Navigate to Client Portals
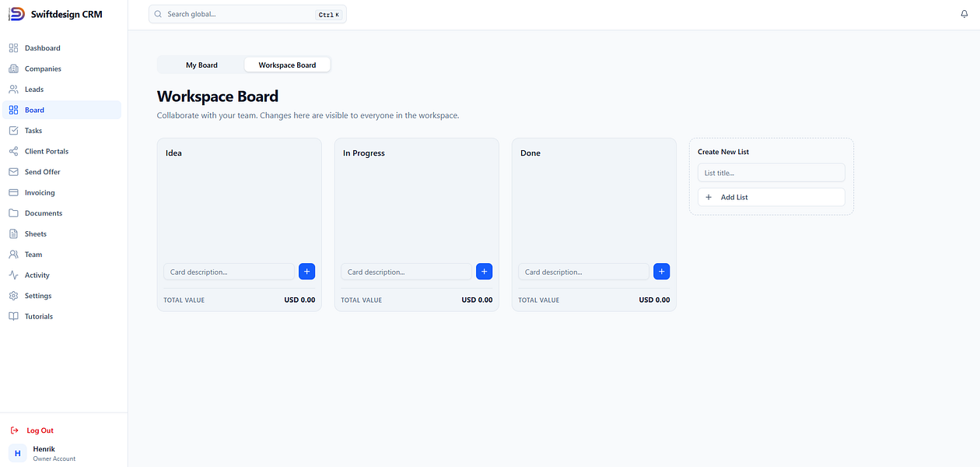The width and height of the screenshot is (980, 467). coord(62,151)
